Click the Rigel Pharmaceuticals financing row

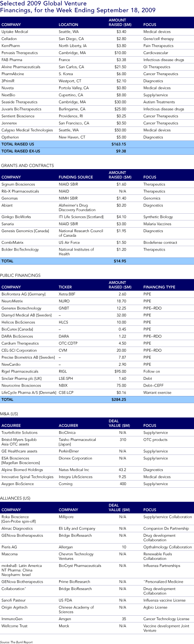pos(97,371)
